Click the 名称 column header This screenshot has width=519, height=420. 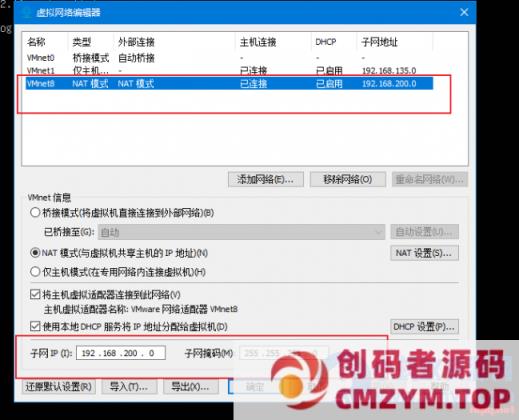(36, 42)
